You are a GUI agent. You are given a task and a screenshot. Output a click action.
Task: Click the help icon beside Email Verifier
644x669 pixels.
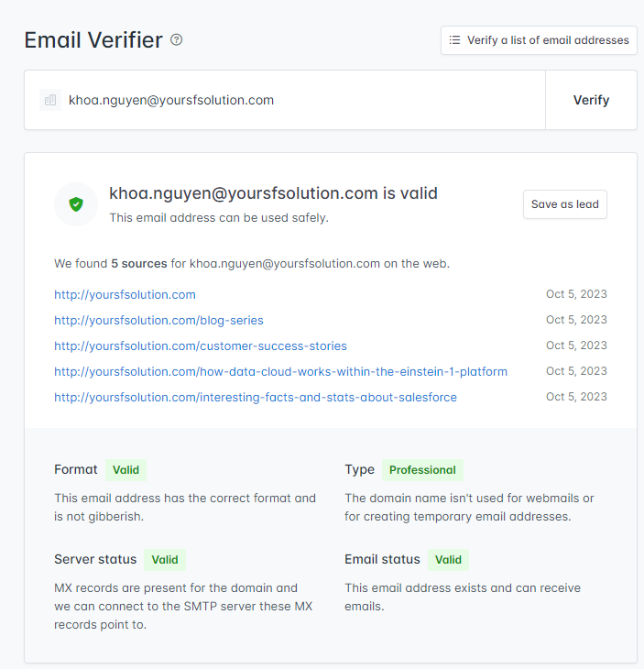pyautogui.click(x=177, y=40)
